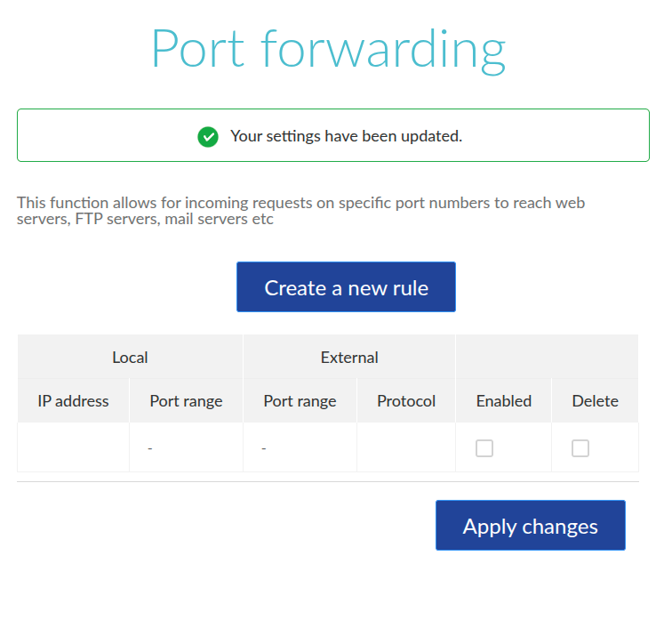The image size is (672, 628).
Task: Tick the Enabled checkbox in the rule row
Action: [x=484, y=448]
